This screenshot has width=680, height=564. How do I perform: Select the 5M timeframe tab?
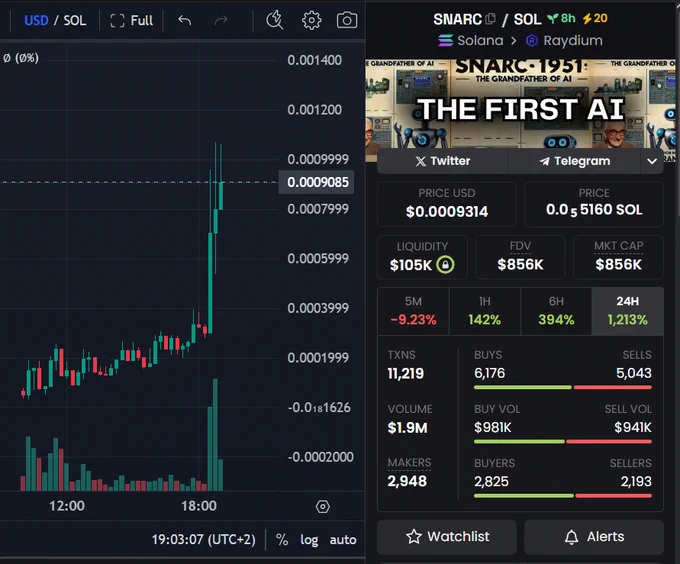(x=413, y=311)
